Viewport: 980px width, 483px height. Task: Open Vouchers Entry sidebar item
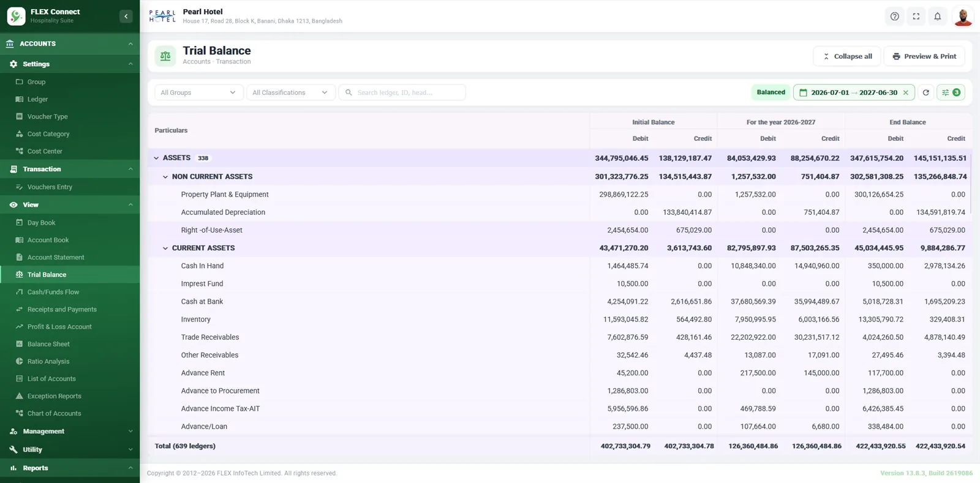70,187
